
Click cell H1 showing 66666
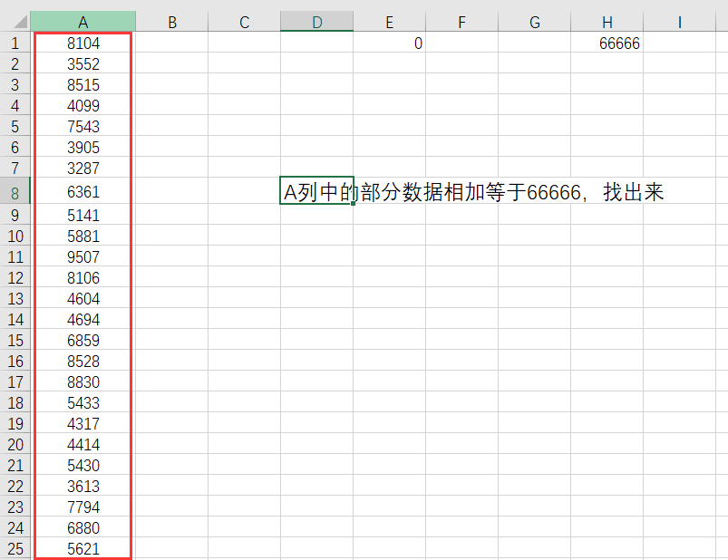(607, 43)
